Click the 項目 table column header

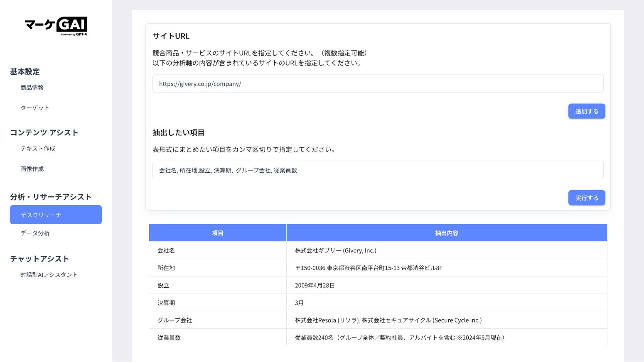[x=218, y=233]
